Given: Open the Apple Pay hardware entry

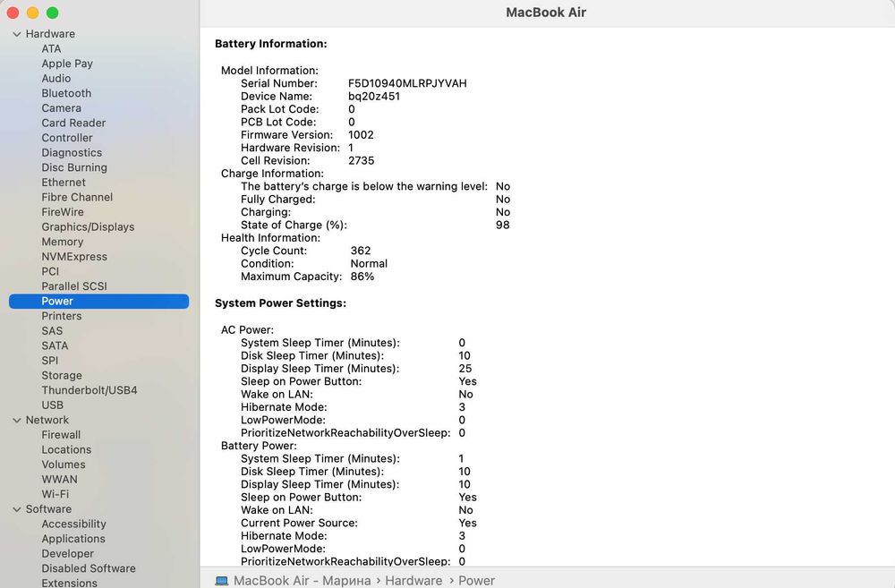Looking at the screenshot, I should click(67, 64).
